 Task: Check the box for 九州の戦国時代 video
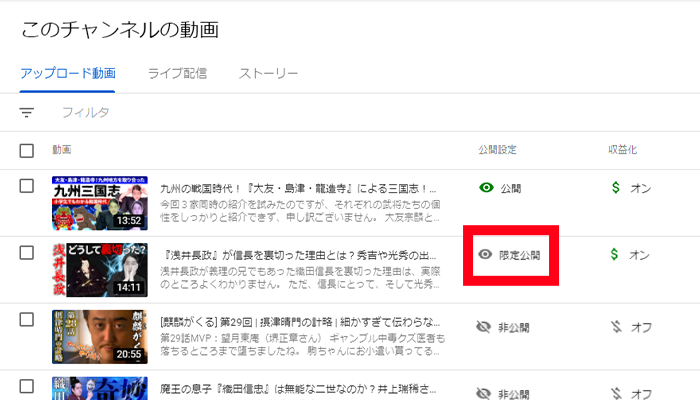(x=27, y=186)
